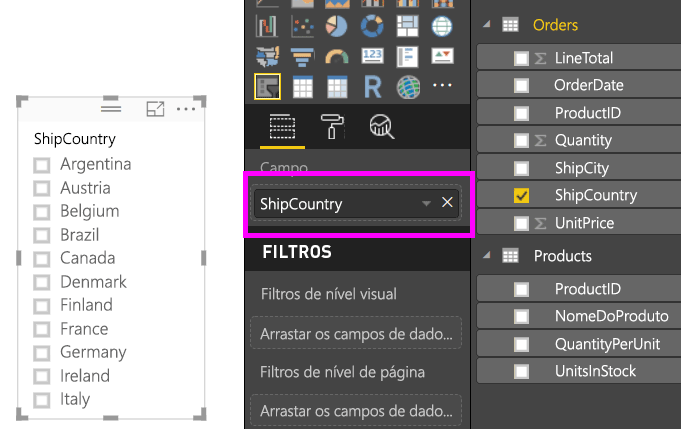Check ProductID checkbox under Orders
This screenshot has width=681, height=429.
coord(521,113)
